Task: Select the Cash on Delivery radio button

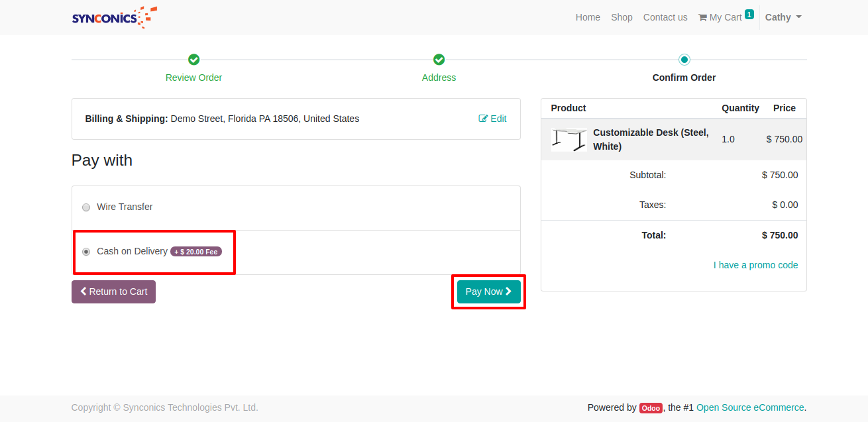Action: click(x=86, y=252)
